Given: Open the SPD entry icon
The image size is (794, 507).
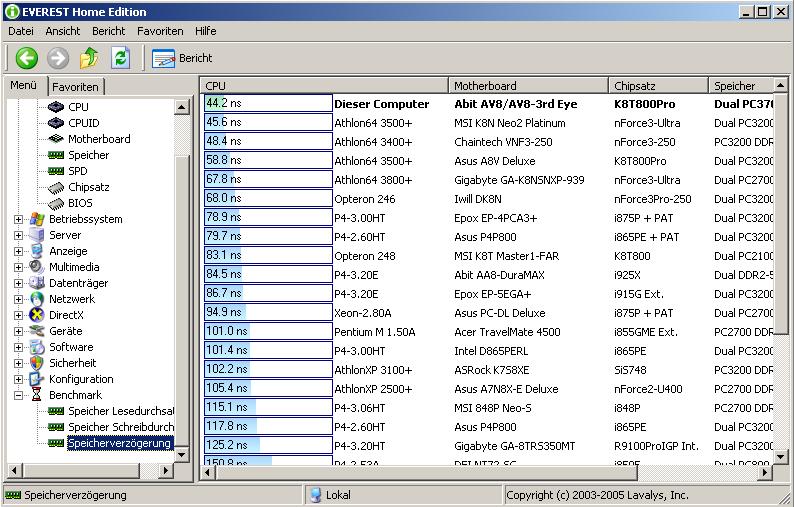Looking at the screenshot, I should click(56, 171).
